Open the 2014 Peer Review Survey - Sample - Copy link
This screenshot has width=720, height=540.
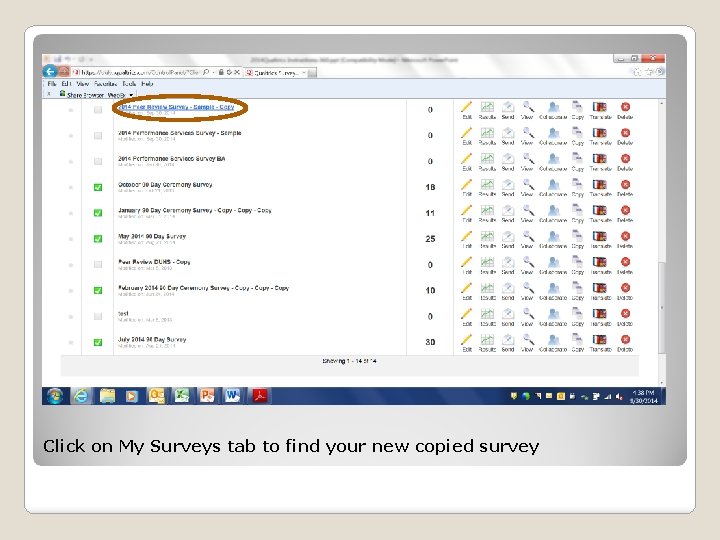tap(176, 107)
